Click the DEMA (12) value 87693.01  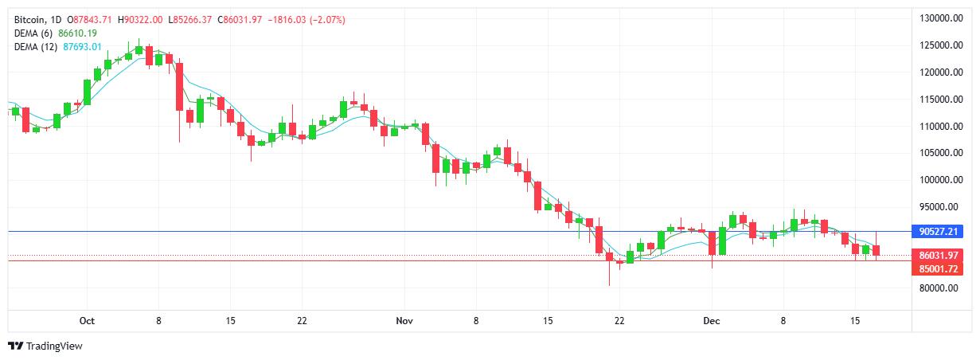tap(83, 46)
